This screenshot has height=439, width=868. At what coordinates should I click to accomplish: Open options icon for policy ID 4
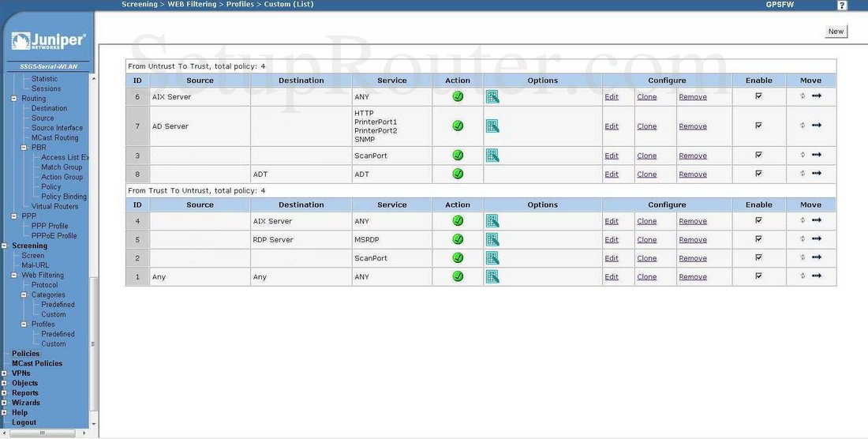click(492, 221)
